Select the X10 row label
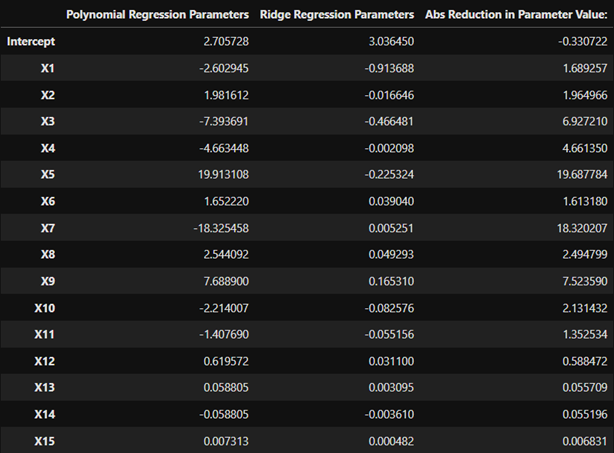614x453 pixels. point(45,308)
